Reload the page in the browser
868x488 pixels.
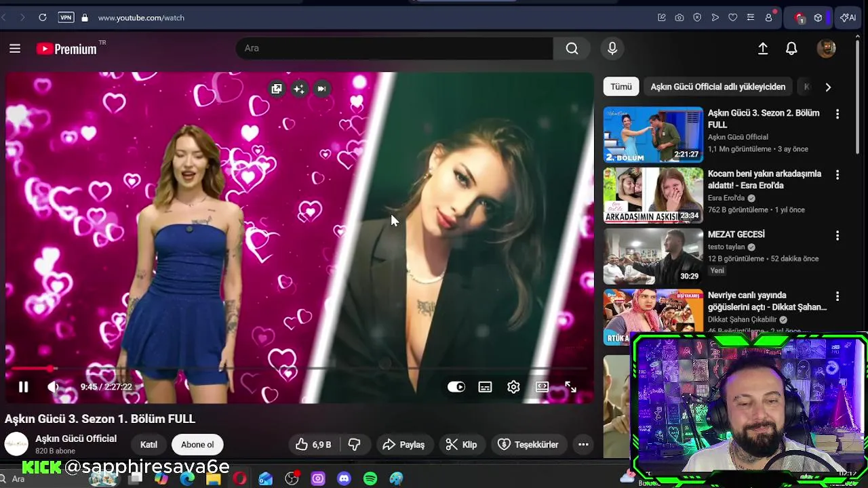[43, 18]
